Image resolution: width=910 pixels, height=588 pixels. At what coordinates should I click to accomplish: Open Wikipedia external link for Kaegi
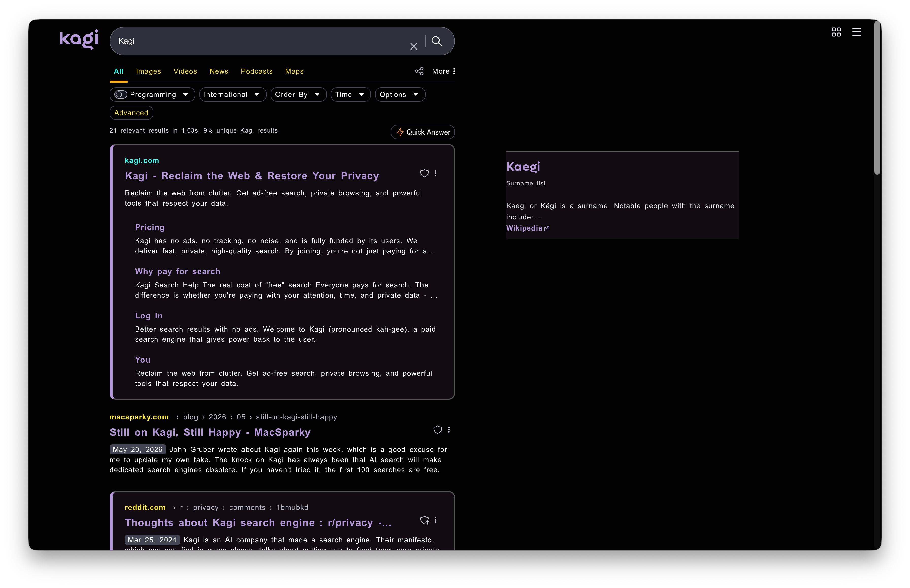(x=527, y=228)
